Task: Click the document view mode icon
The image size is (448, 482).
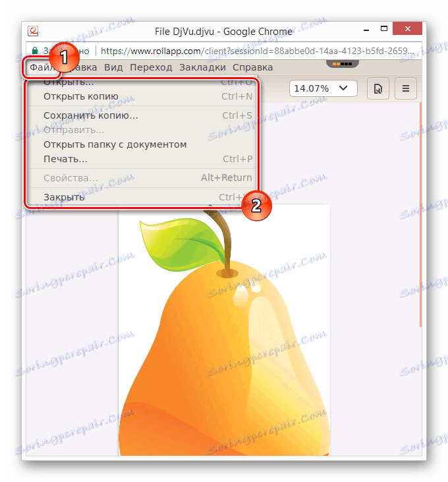Action: coord(378,88)
